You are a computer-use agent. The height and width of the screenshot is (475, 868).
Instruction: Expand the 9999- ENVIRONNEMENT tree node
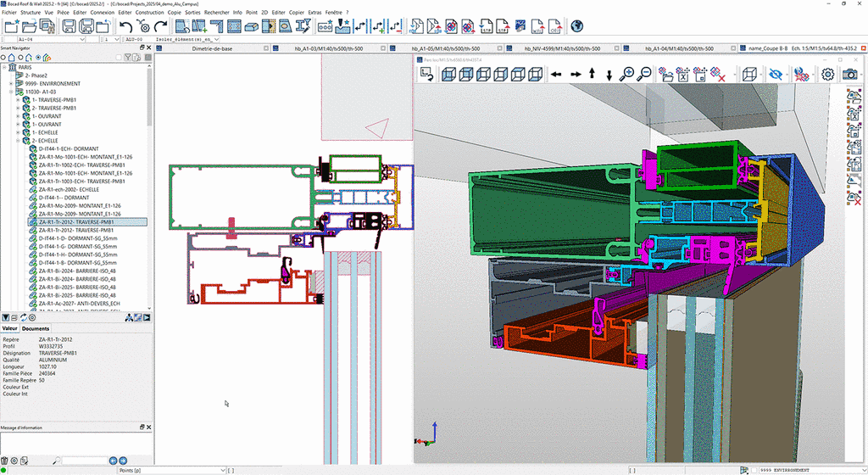pos(10,84)
